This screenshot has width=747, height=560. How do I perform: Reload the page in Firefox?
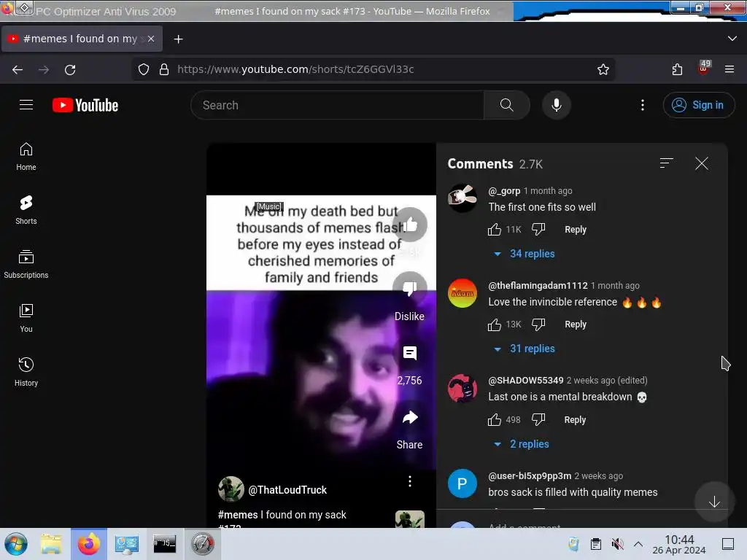pyautogui.click(x=70, y=69)
